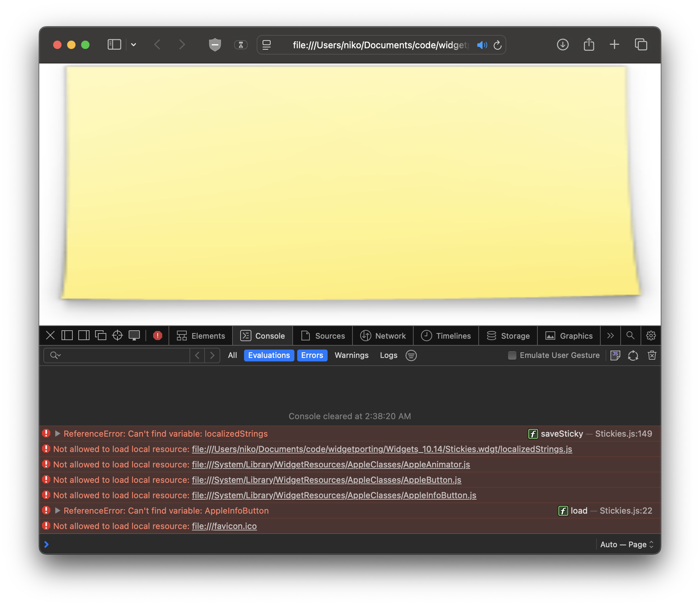
Task: Open inspector search magnifier icon
Action: [630, 336]
